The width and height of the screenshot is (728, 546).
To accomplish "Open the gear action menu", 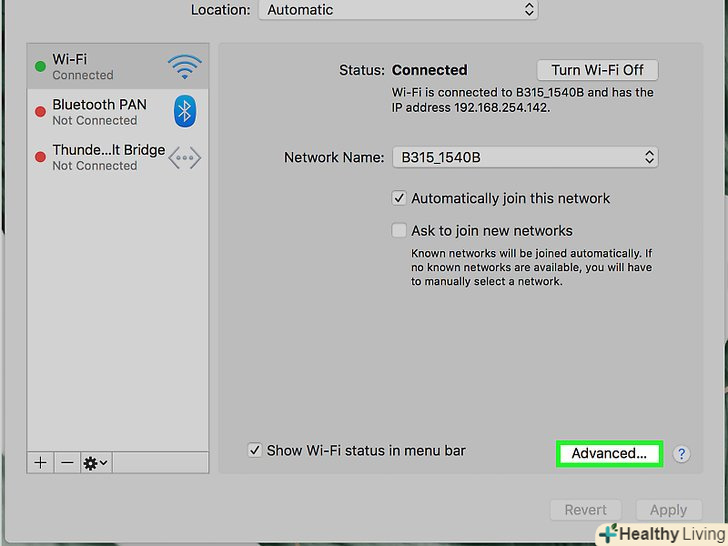I will [96, 462].
